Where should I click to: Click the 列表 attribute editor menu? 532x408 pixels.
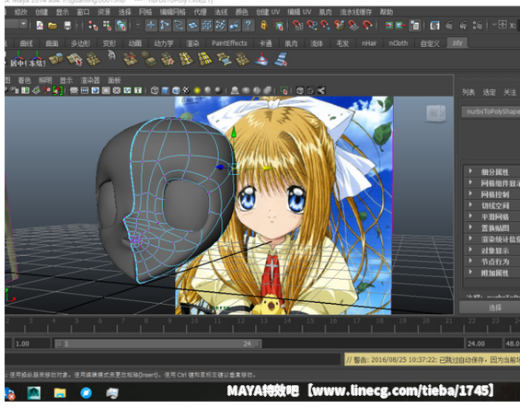468,92
